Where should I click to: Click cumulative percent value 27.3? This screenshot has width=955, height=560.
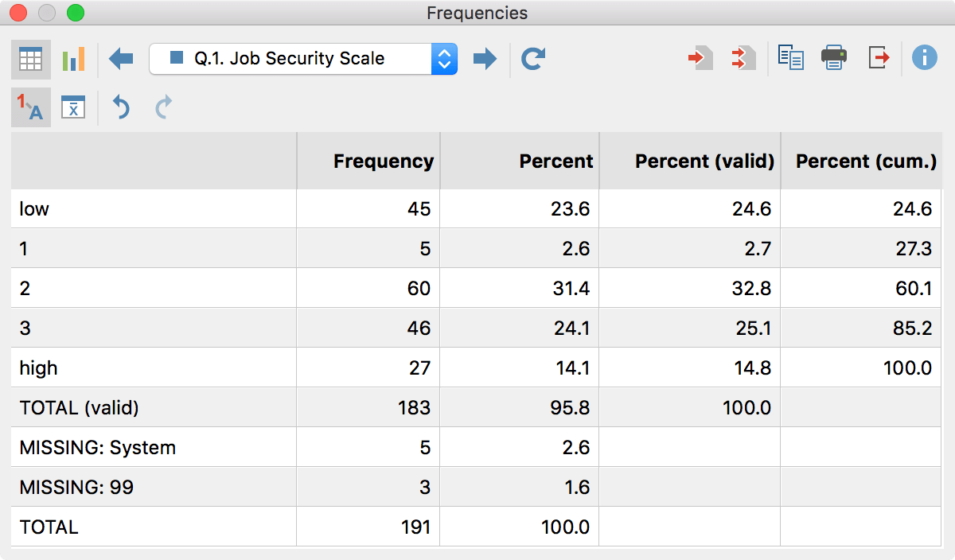coord(913,249)
